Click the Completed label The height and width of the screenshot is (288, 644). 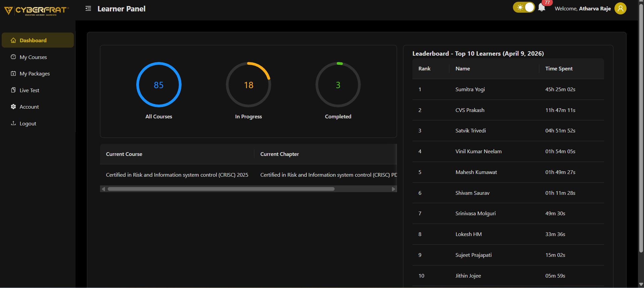[x=338, y=116]
